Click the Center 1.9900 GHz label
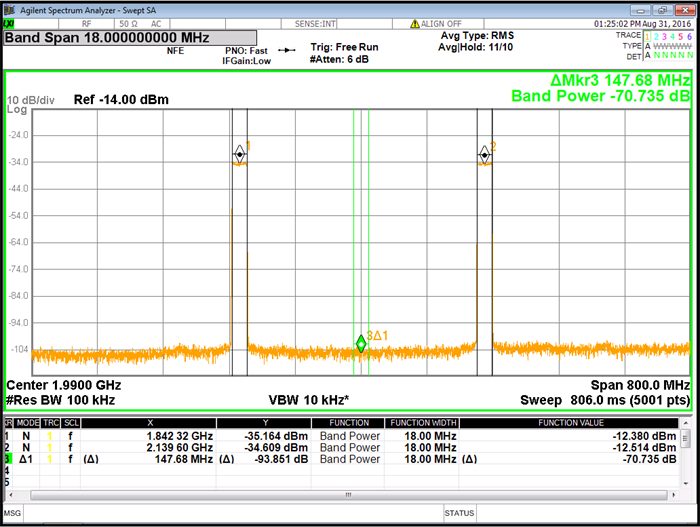700x527 pixels. coord(63,385)
